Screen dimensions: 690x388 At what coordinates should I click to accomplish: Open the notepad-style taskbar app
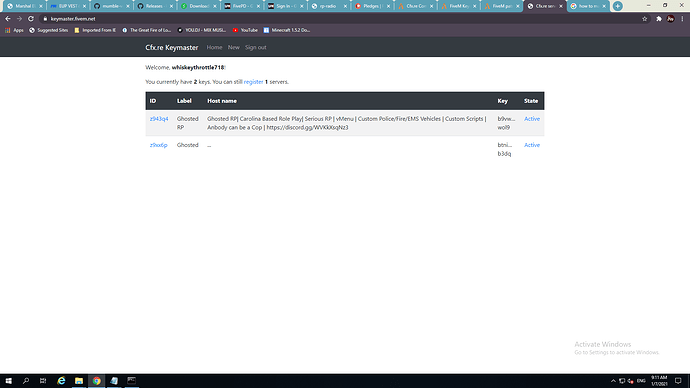tap(114, 381)
